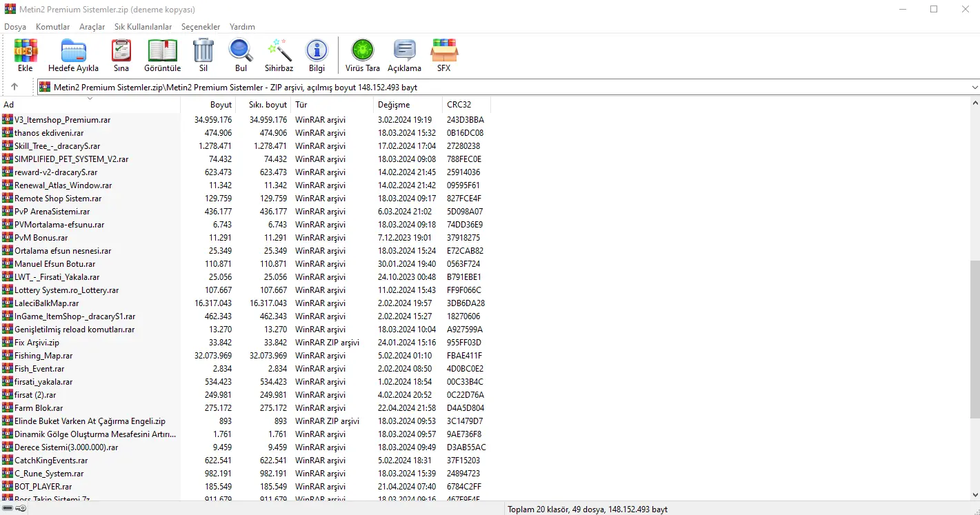Open the Açıklama comment icon
This screenshot has width=980, height=515.
pos(405,50)
